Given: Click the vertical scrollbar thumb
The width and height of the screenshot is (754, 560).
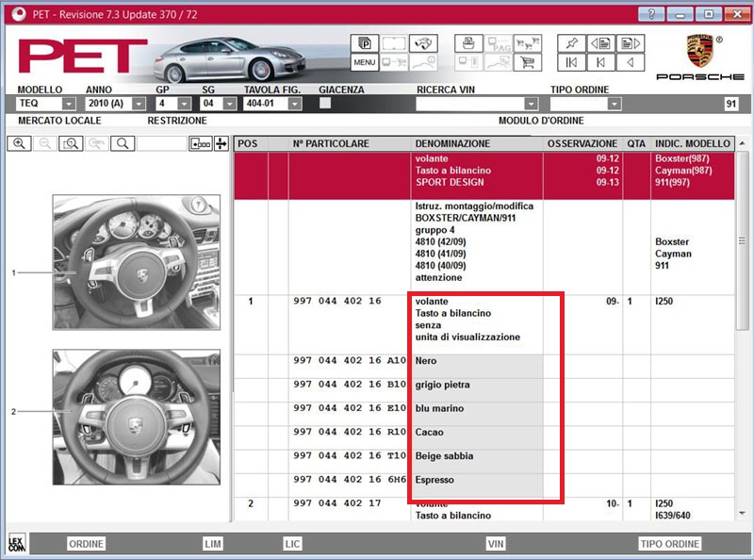Looking at the screenshot, I should point(743,240).
